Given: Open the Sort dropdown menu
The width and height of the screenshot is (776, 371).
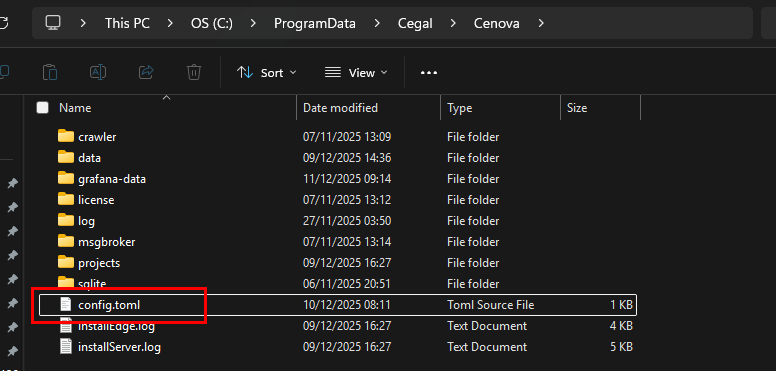Looking at the screenshot, I should (x=267, y=73).
